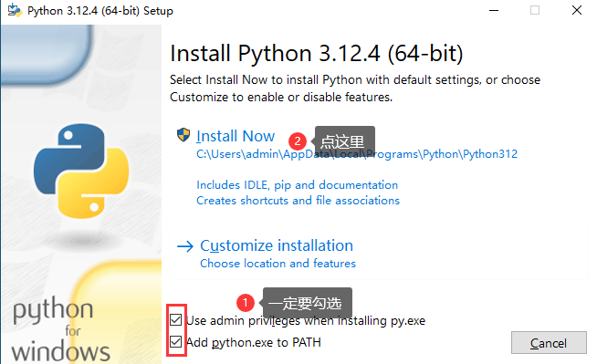This screenshot has height=364, width=597.
Task: Click 'Choose location and features' text
Action: click(278, 264)
